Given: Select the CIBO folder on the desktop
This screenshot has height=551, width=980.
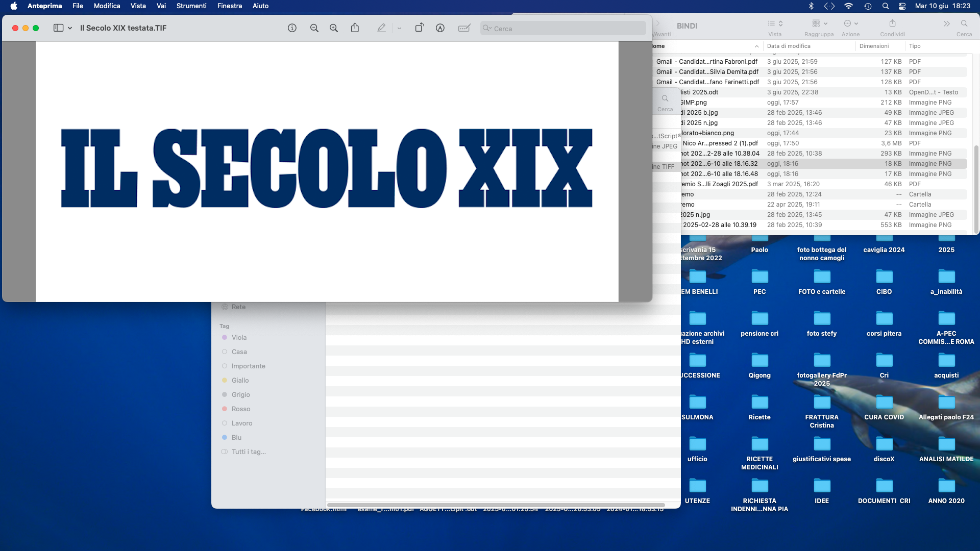Looking at the screenshot, I should 884,282.
